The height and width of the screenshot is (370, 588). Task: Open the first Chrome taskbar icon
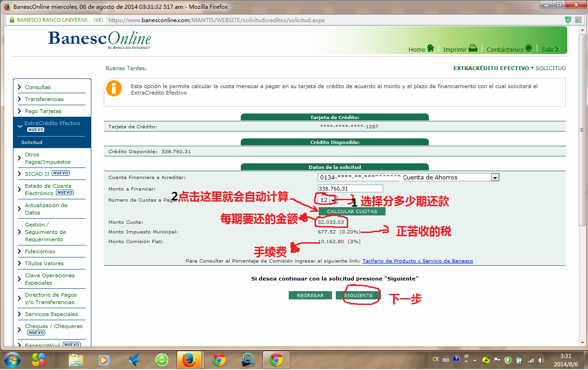coord(219,359)
